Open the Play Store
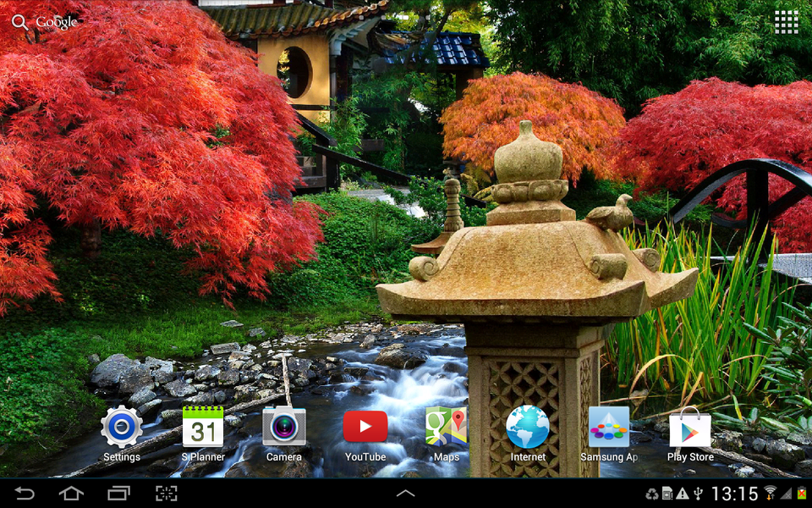This screenshot has width=812, height=508. [x=690, y=430]
